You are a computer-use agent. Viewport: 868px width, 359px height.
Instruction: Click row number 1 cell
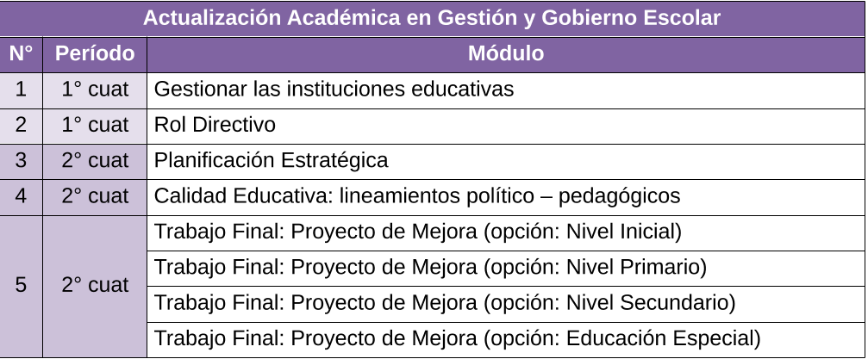point(21,90)
